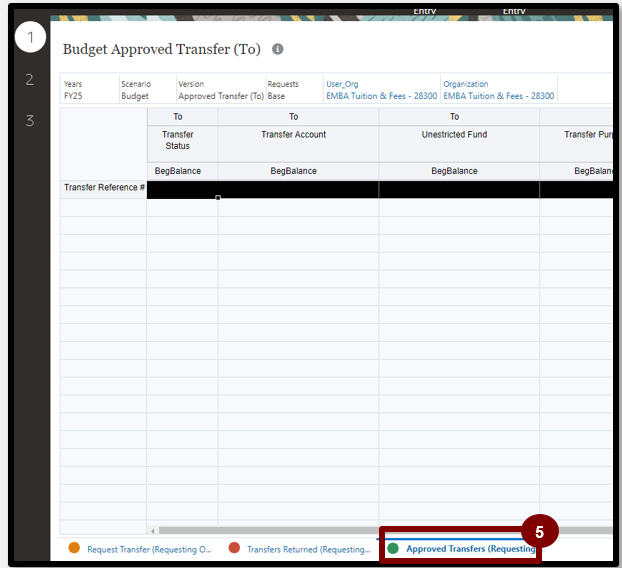
Task: Click the Transfer Reference # row header
Action: pyautogui.click(x=104, y=188)
